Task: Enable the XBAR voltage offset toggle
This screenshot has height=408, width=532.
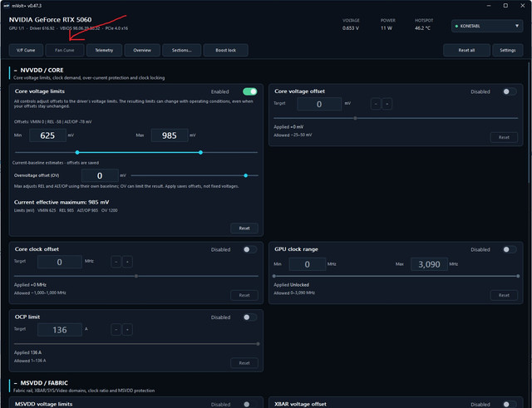Action: pyautogui.click(x=510, y=405)
